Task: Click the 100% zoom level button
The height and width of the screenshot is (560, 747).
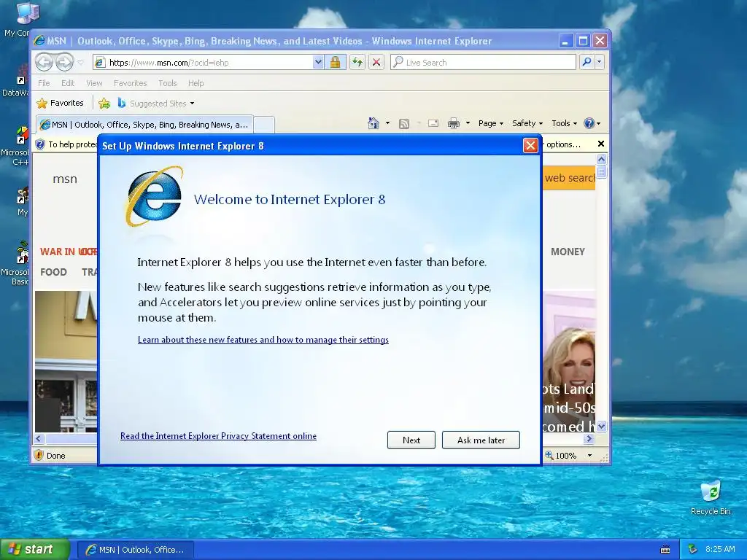Action: tap(561, 455)
